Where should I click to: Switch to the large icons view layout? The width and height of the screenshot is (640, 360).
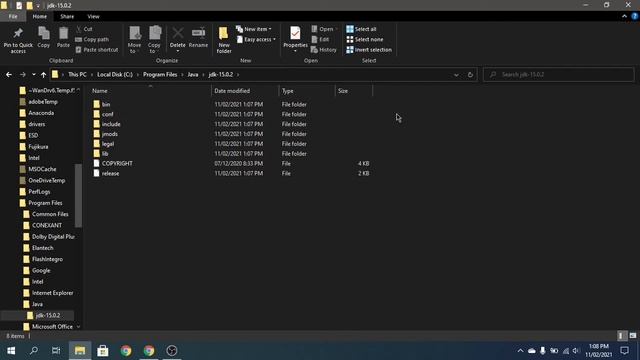point(633,336)
